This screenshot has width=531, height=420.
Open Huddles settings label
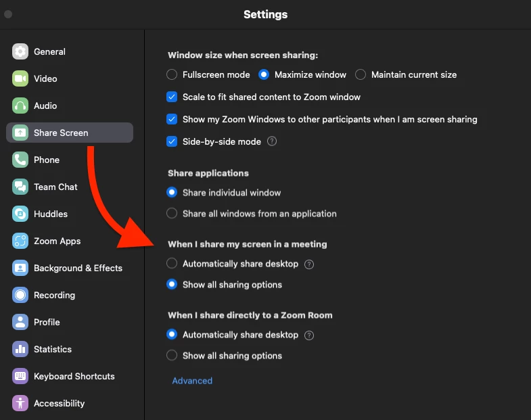click(x=51, y=214)
